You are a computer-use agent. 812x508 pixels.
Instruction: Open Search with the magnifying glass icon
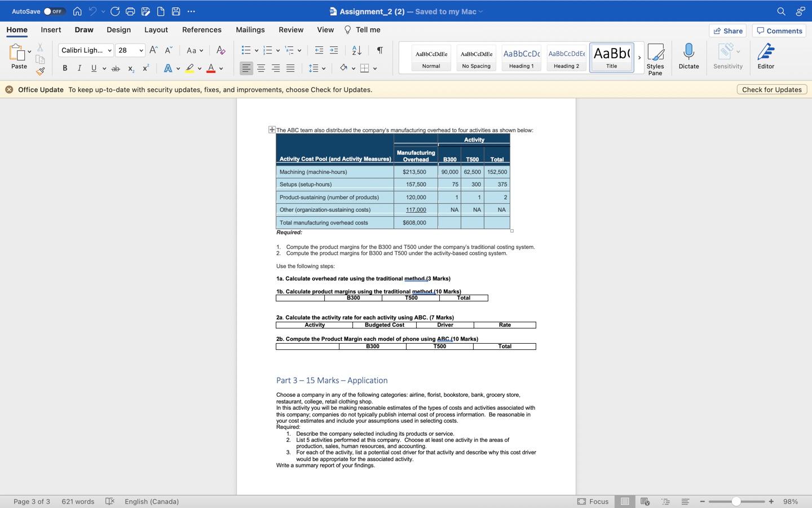point(780,11)
